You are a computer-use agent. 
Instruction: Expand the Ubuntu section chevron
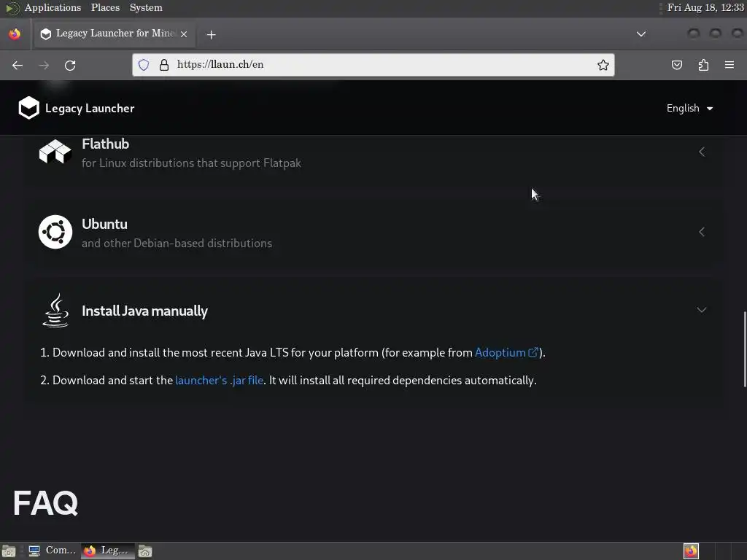tap(702, 232)
